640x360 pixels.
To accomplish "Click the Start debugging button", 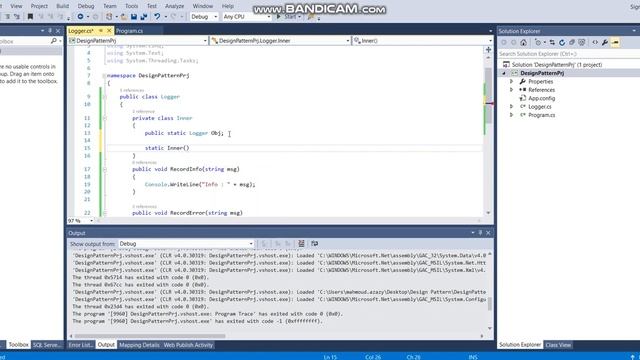I will click(288, 17).
